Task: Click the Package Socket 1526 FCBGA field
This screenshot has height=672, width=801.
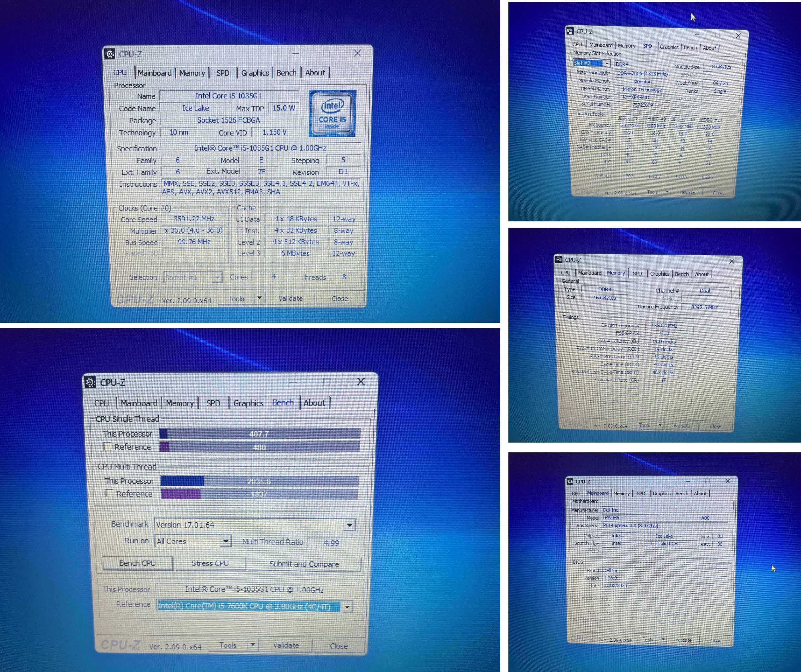Action: point(229,120)
